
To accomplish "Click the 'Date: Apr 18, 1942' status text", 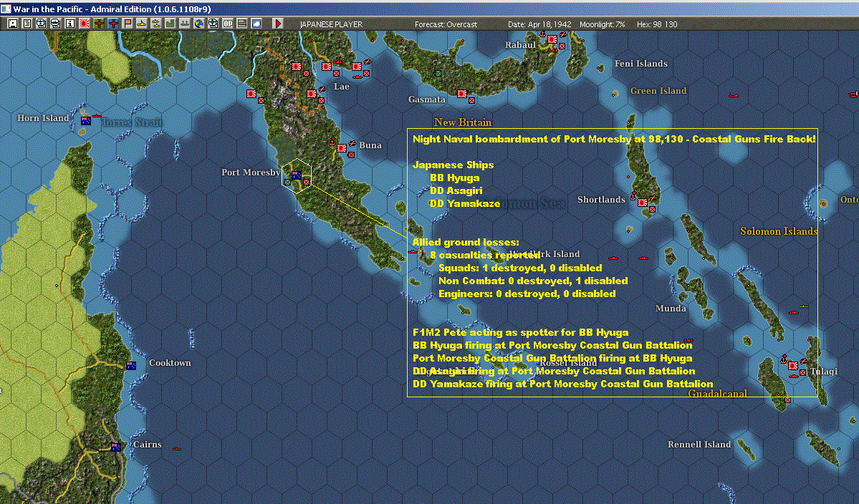I will click(x=539, y=24).
